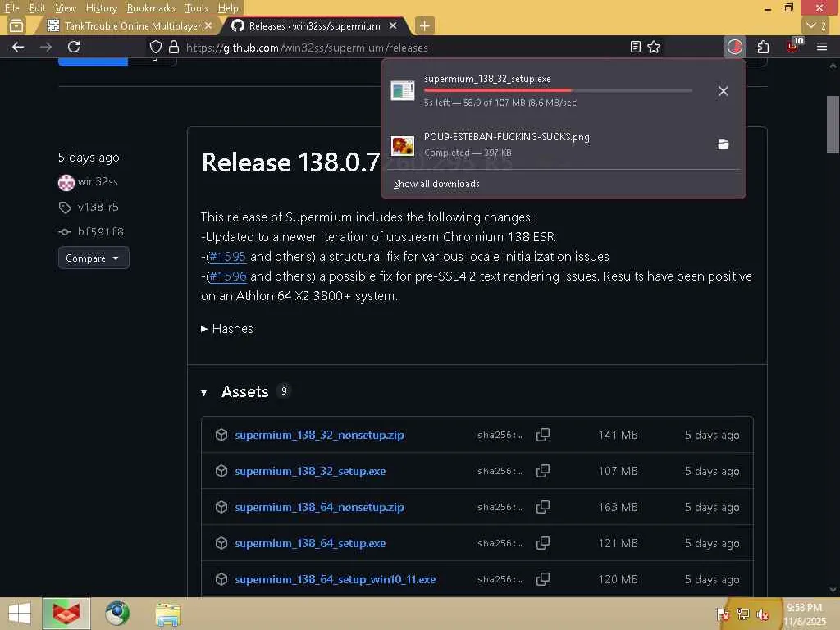Open commit bf591f8
The image size is (840, 630).
click(x=100, y=231)
